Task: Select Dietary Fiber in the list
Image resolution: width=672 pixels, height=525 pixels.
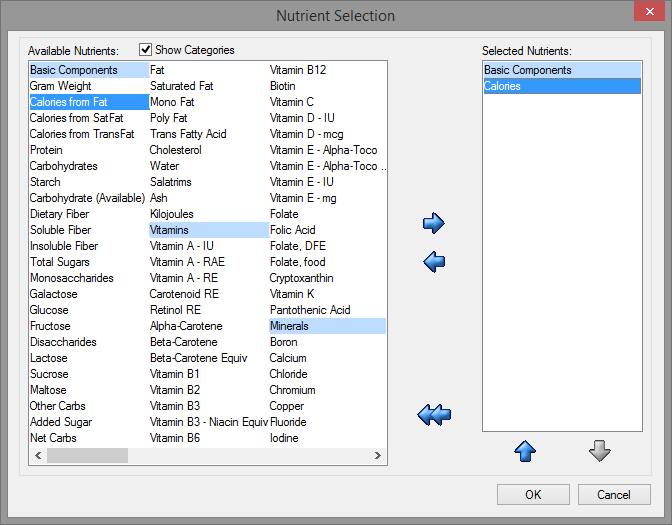Action: pyautogui.click(x=60, y=214)
